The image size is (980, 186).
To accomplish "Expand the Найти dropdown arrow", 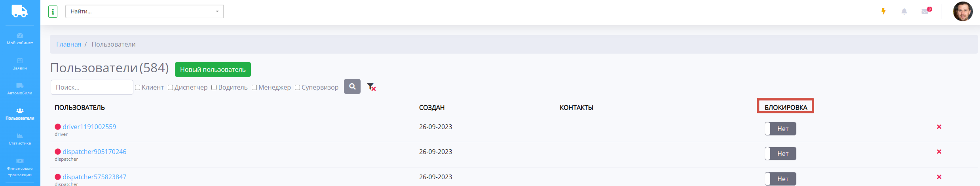I will (217, 11).
